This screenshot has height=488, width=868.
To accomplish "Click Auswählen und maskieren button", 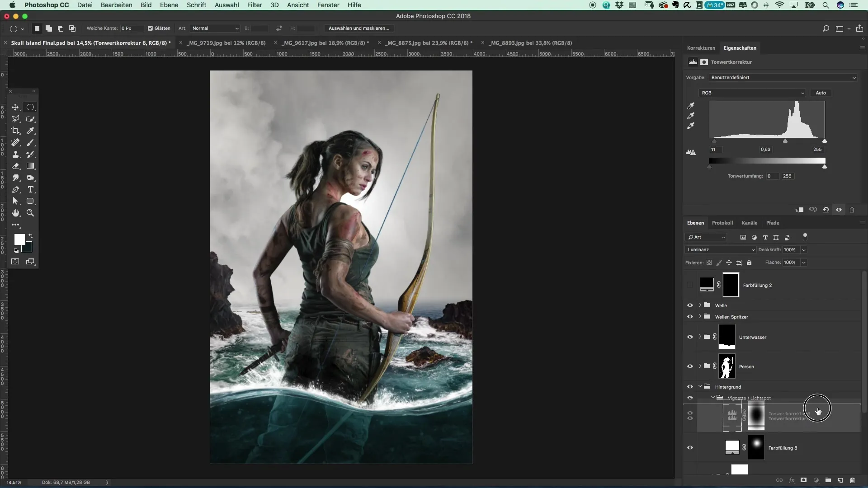I will 359,28.
